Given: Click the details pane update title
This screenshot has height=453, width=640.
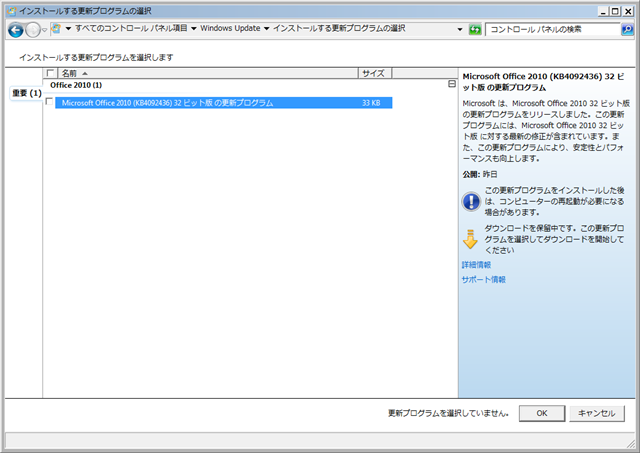Looking at the screenshot, I should tap(543, 82).
